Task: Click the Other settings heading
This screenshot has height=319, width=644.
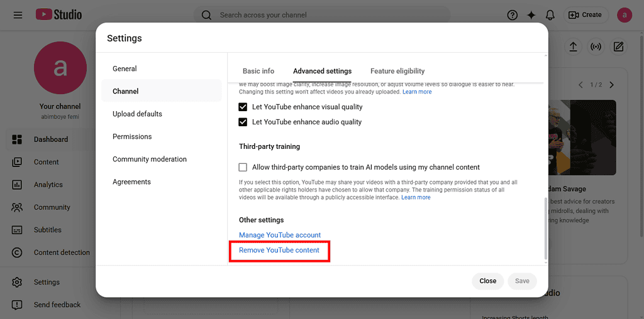Action: [261, 220]
